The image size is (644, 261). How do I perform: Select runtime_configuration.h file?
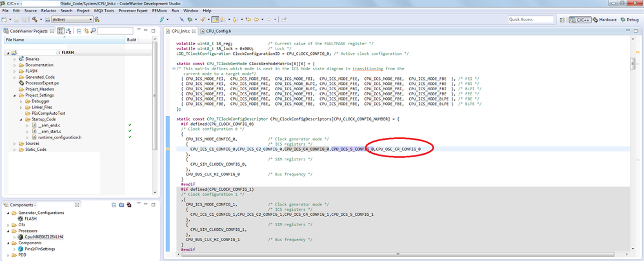coord(57,137)
